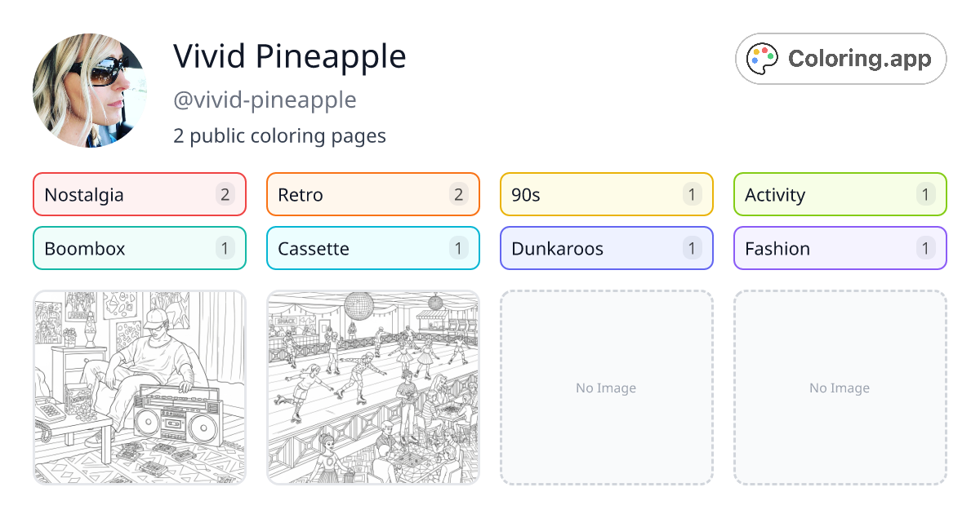Open the roller rink coloring page
This screenshot has width=980, height=514.
pyautogui.click(x=372, y=388)
